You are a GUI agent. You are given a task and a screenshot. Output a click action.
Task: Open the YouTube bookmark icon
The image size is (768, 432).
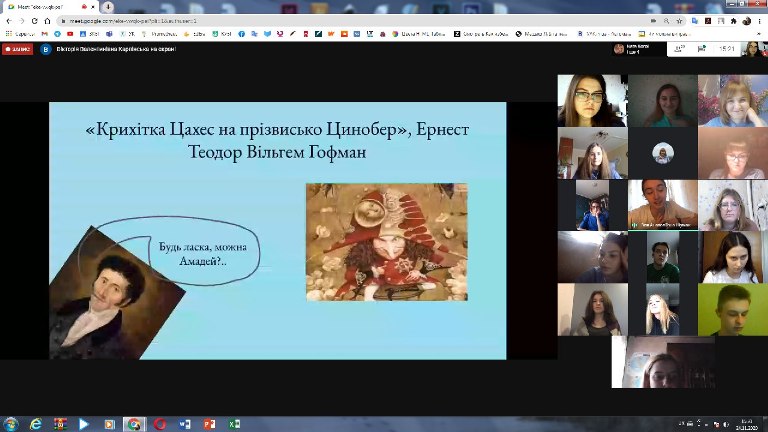coord(70,34)
